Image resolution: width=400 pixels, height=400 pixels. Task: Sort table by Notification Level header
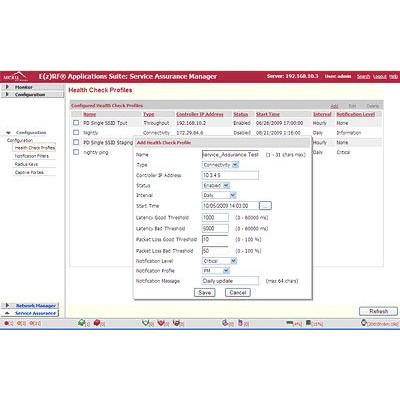tap(356, 114)
